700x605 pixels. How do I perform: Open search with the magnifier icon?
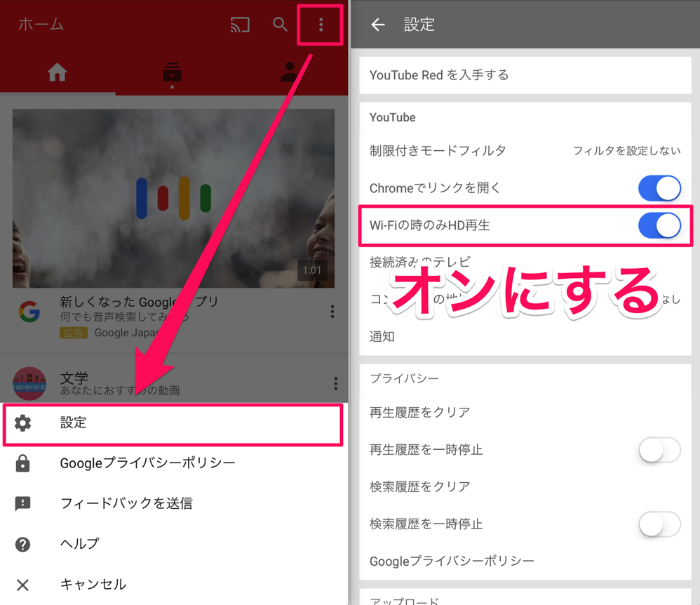tap(280, 25)
